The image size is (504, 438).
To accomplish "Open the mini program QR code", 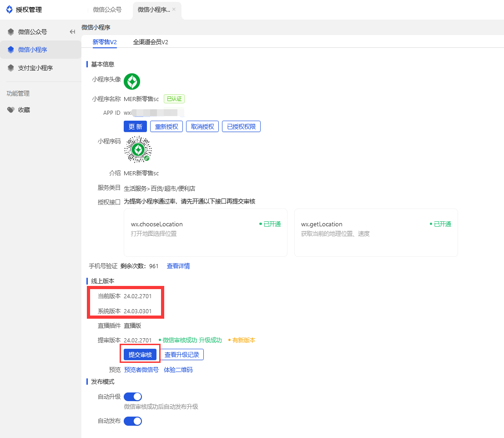I will pyautogui.click(x=138, y=149).
